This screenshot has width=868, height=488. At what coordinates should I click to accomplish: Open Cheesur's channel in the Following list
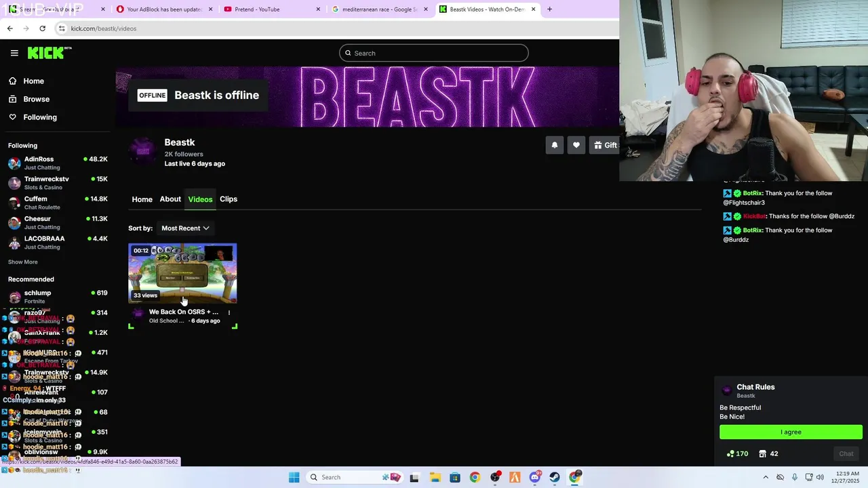(x=58, y=222)
